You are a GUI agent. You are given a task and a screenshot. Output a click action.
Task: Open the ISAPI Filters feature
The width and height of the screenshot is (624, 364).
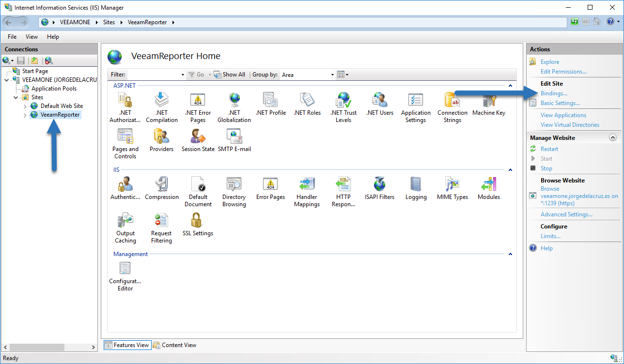tap(380, 188)
